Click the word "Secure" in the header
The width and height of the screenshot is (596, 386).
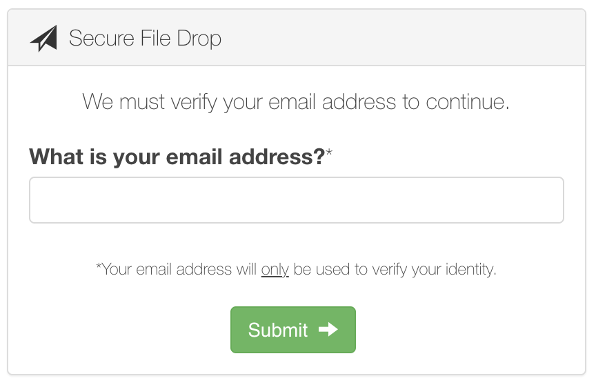(101, 38)
